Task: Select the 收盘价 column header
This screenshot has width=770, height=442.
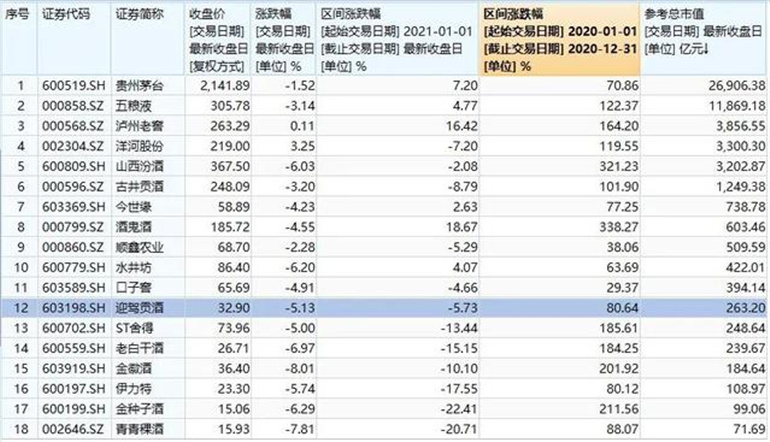Action: (x=219, y=39)
